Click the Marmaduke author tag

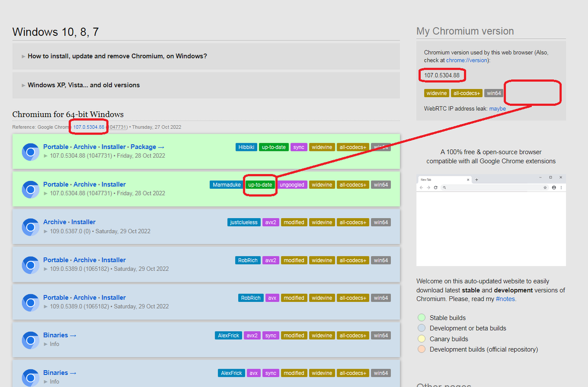click(227, 185)
